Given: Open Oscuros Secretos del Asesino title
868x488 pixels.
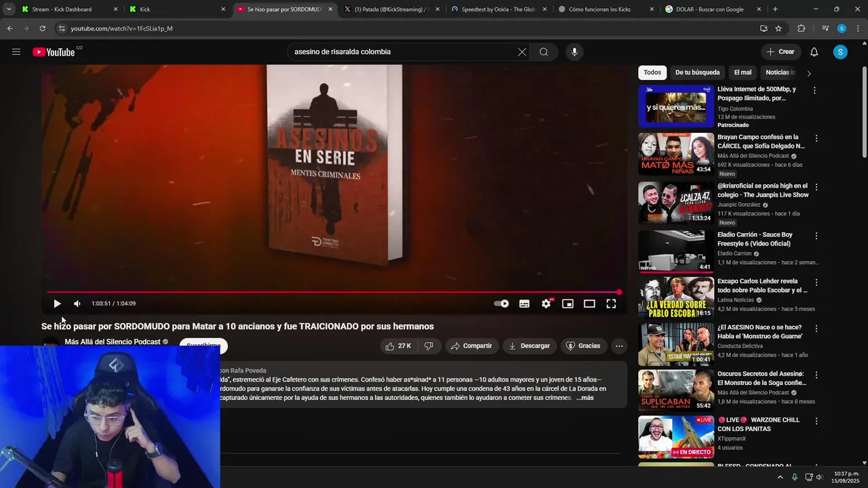Looking at the screenshot, I should coord(761,378).
